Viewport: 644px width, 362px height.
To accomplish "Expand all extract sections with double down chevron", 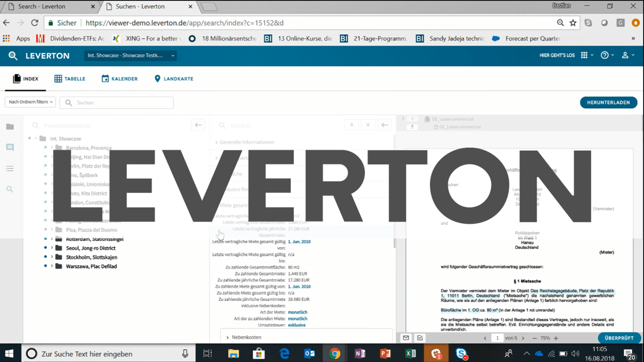I will pyautogui.click(x=368, y=125).
